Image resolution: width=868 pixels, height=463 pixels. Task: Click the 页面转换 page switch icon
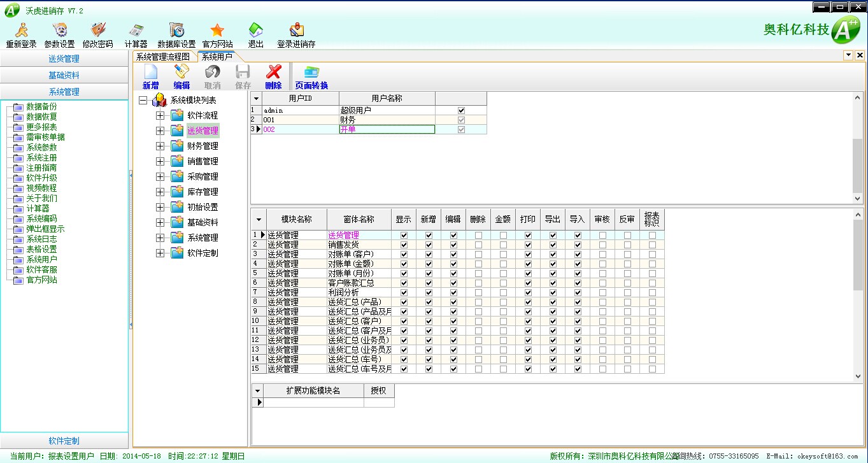(x=311, y=72)
